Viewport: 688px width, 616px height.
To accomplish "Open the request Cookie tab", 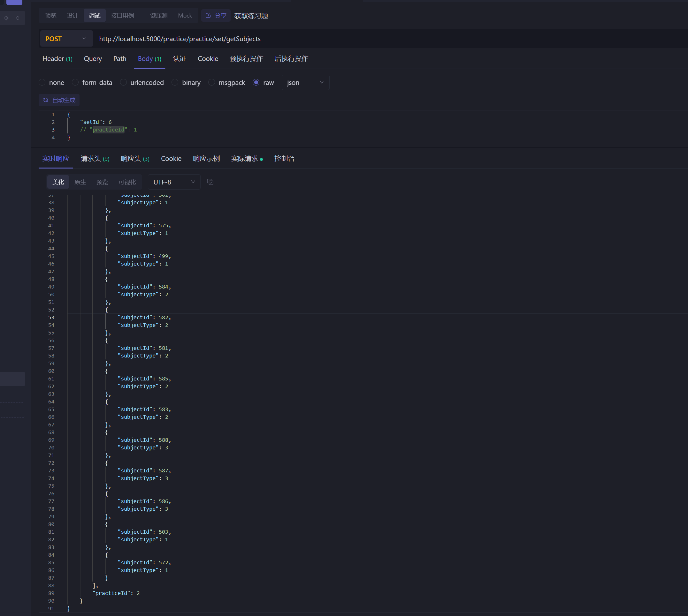I will [x=208, y=59].
